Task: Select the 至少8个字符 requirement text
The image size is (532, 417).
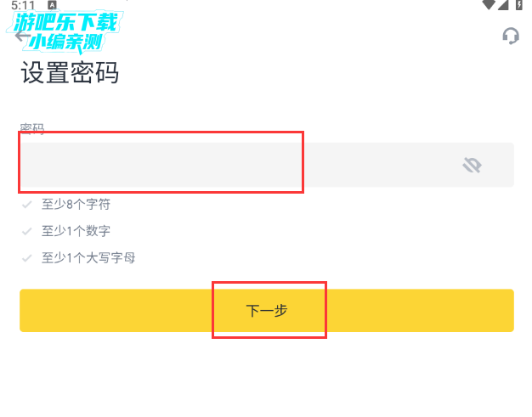Action: pyautogui.click(x=76, y=205)
